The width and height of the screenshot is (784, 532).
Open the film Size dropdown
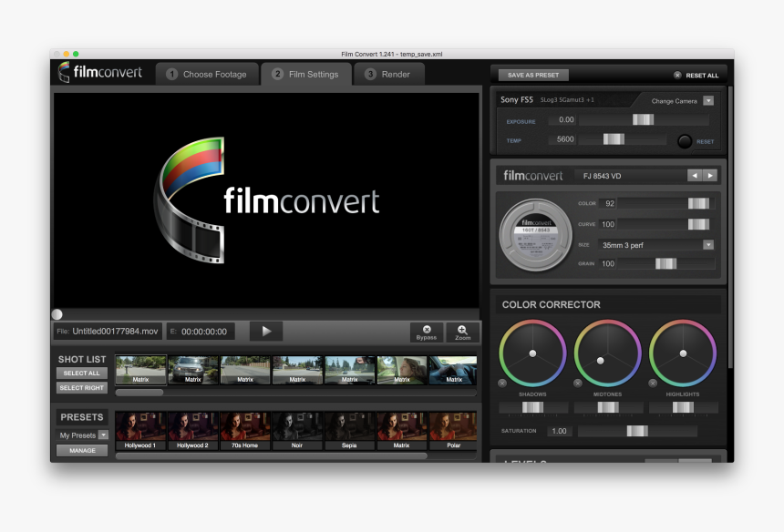click(708, 245)
